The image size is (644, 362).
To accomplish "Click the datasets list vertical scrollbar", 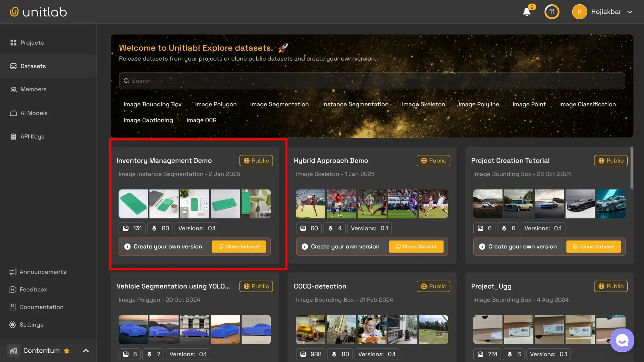I will 631,168.
